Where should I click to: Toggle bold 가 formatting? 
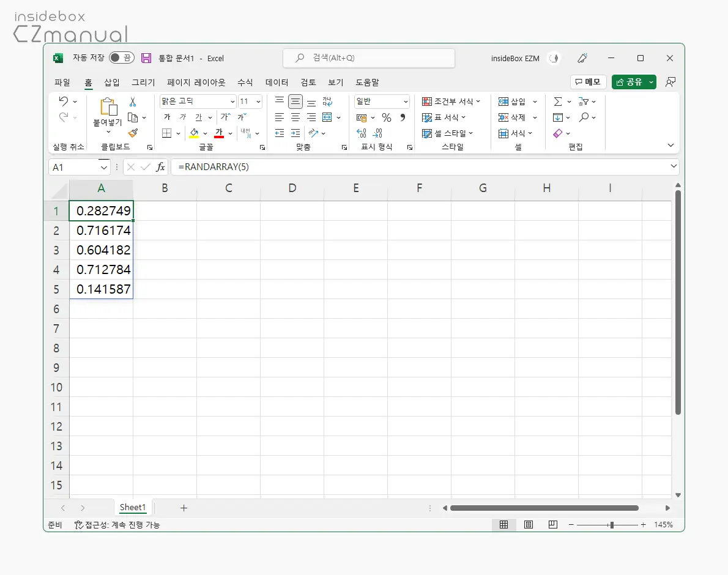[167, 117]
